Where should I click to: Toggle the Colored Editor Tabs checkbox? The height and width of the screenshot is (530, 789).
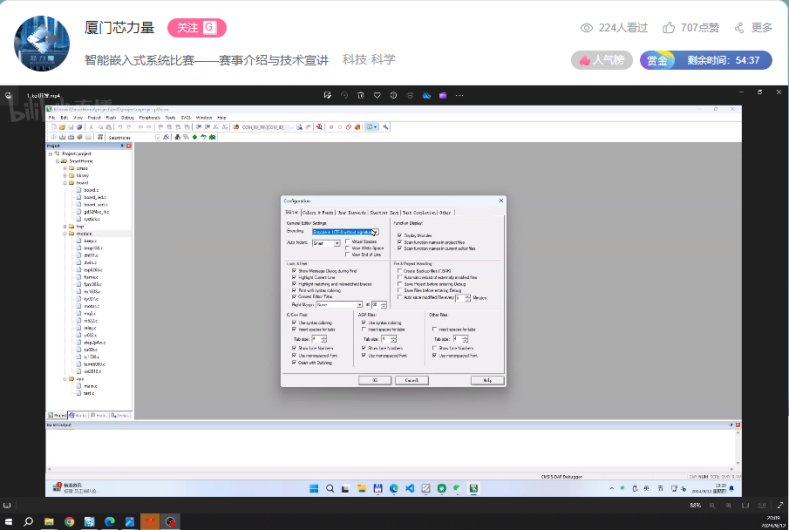click(x=294, y=297)
